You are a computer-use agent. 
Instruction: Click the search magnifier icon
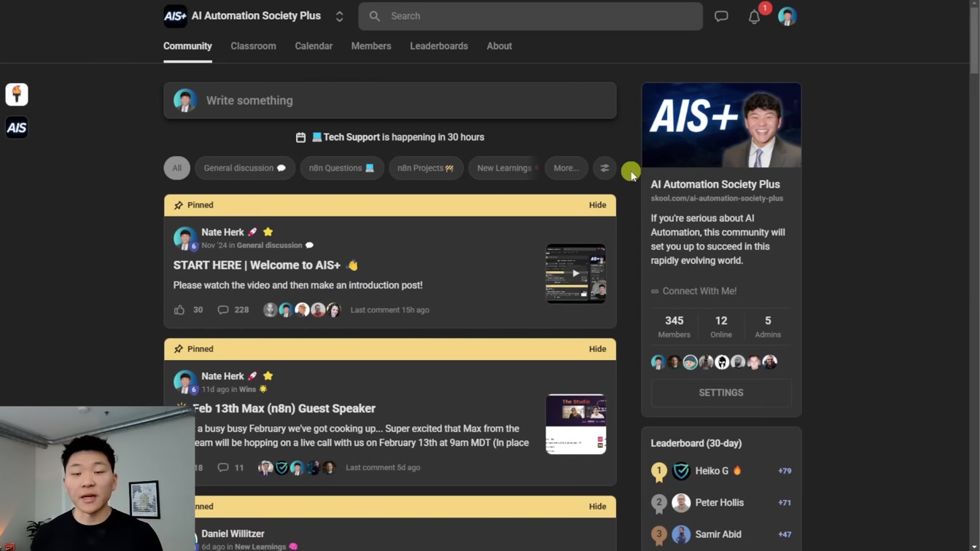click(375, 16)
